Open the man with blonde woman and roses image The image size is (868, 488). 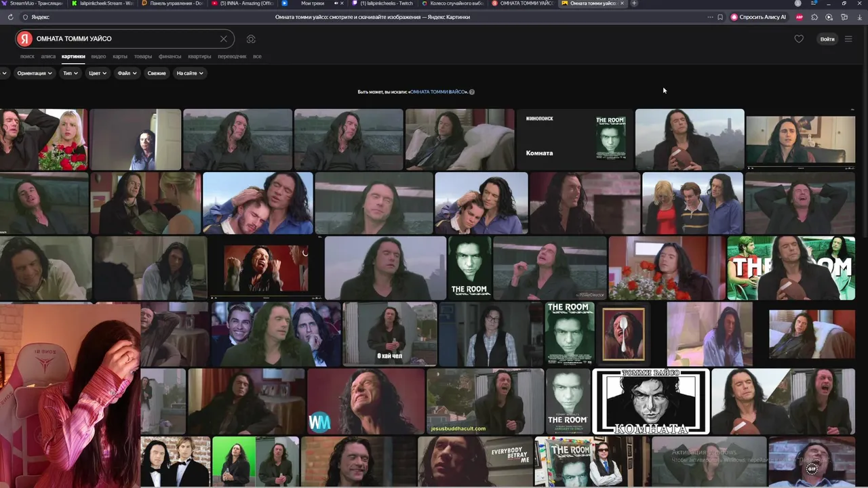tap(44, 139)
